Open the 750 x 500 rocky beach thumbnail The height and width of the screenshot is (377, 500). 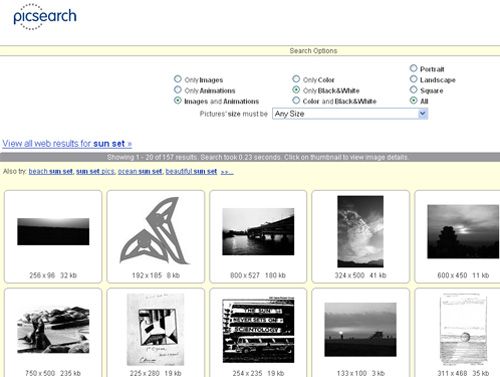(53, 329)
